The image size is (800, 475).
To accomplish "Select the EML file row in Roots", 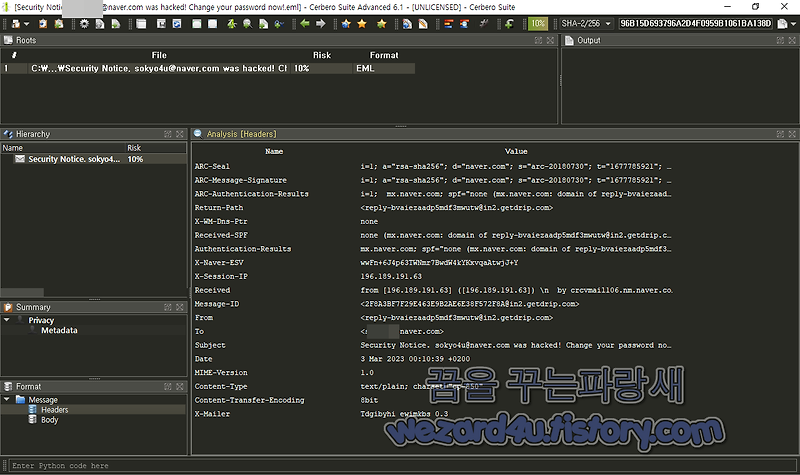I will coord(208,68).
